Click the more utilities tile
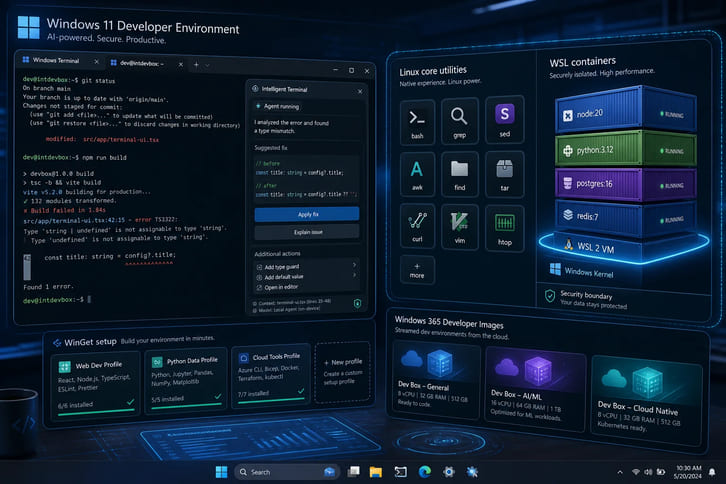 click(x=417, y=270)
